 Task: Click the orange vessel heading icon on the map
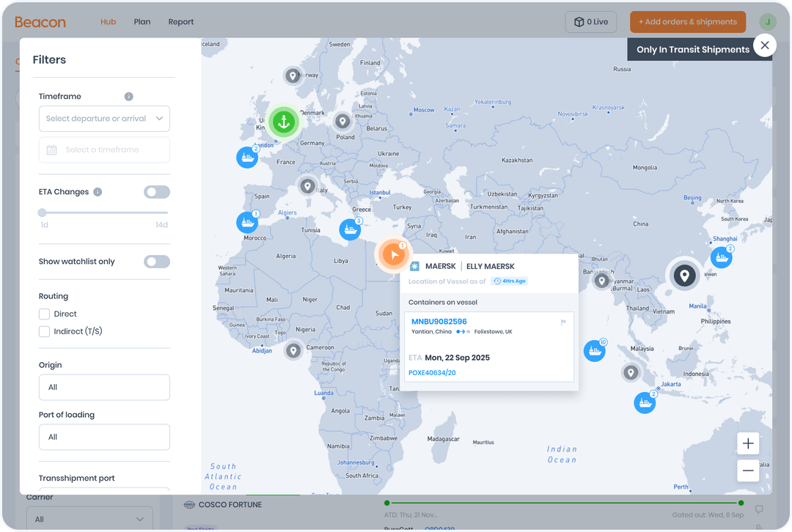pyautogui.click(x=394, y=254)
